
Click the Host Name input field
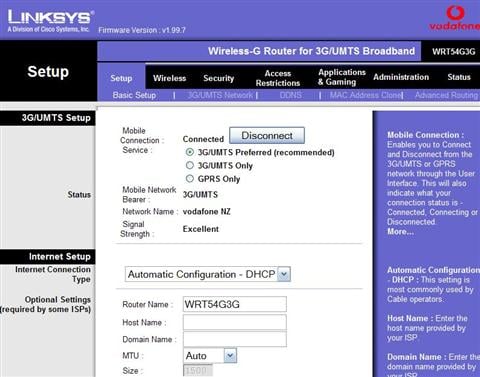(235, 322)
